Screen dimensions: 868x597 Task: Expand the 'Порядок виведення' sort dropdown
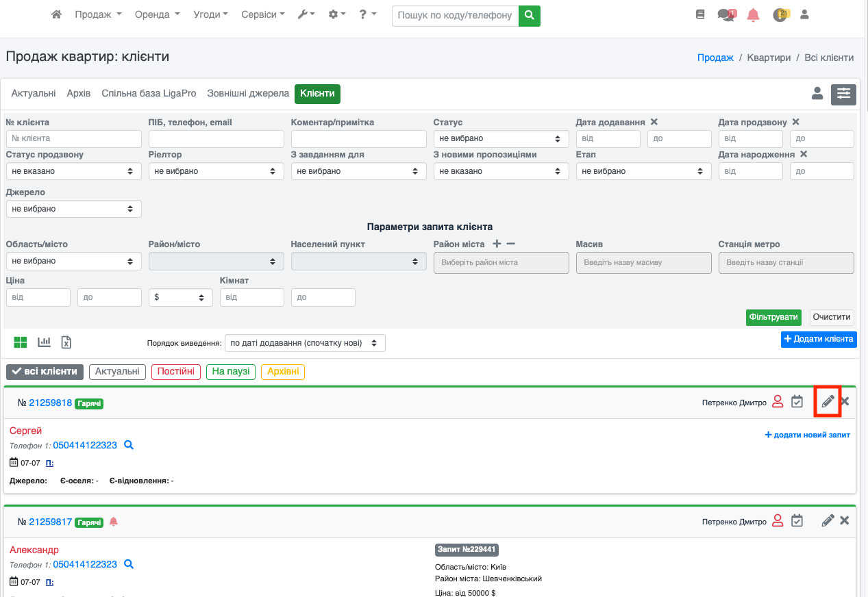[305, 343]
